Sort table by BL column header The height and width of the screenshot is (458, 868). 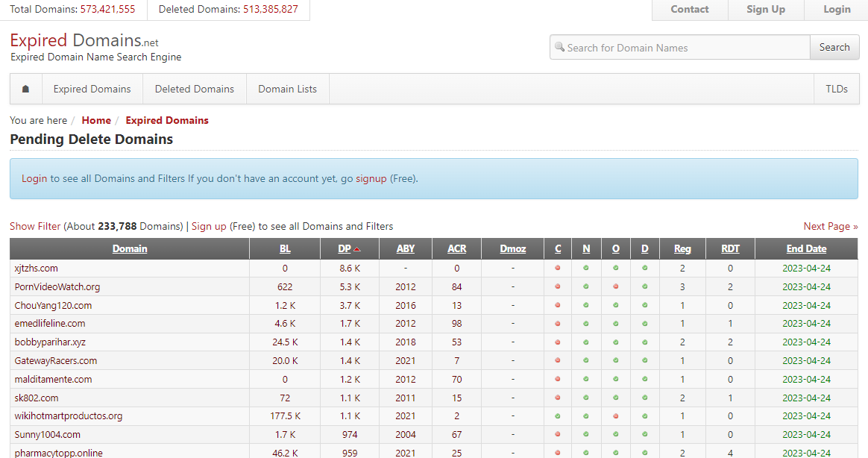[285, 249]
